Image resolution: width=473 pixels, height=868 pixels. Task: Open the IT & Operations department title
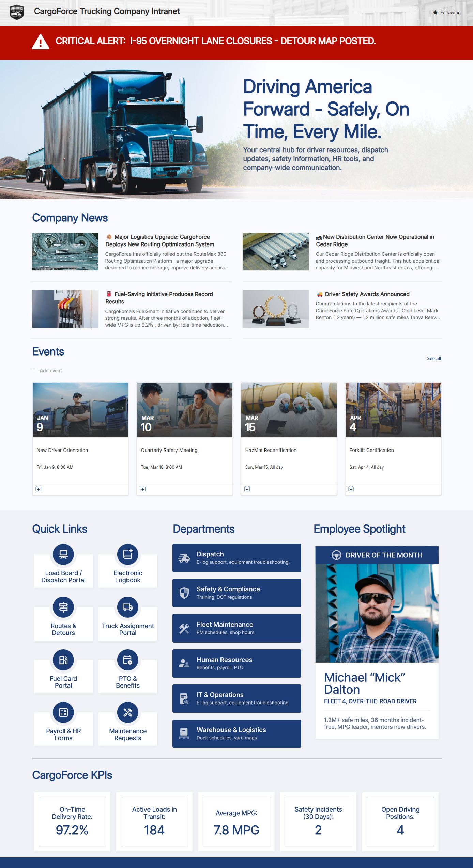point(220,695)
